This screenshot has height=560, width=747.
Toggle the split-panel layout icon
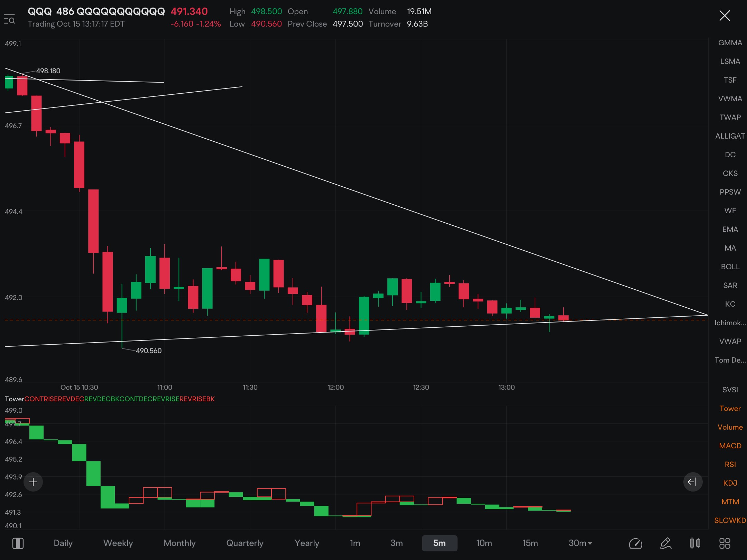[18, 543]
